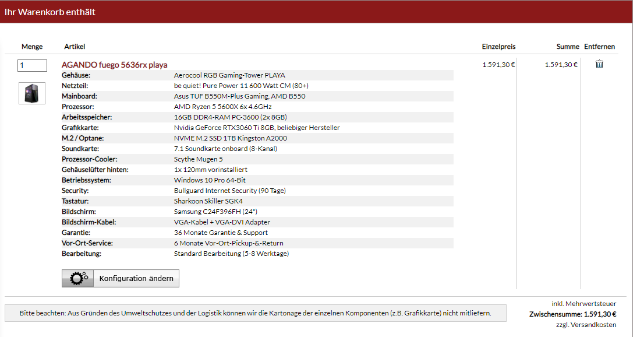The image size is (644, 337).
Task: Click the Security: label
Action: tap(75, 191)
